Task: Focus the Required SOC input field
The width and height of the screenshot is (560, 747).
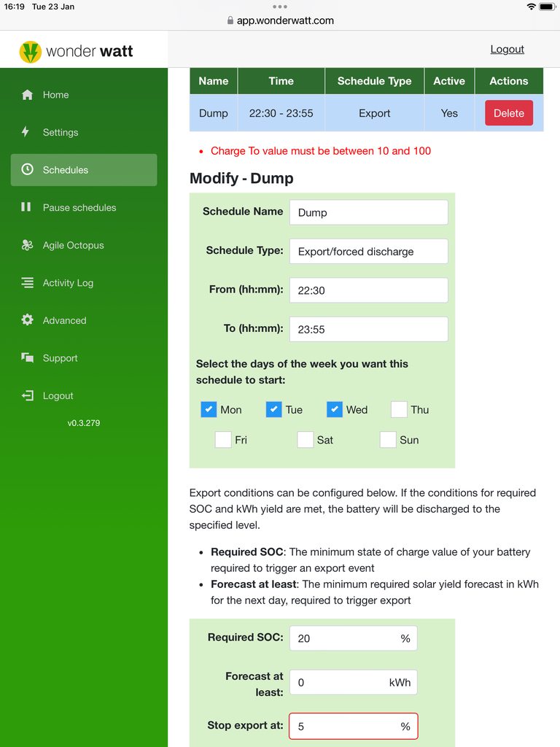Action: point(346,638)
